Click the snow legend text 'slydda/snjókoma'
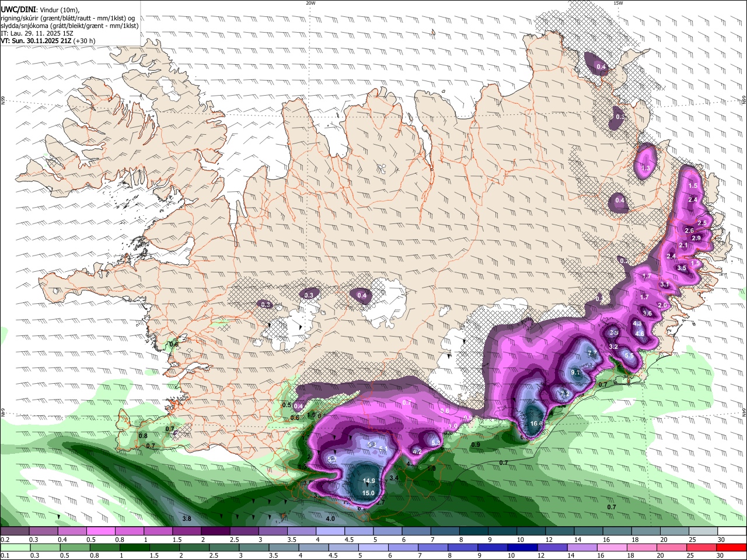 tap(24, 26)
